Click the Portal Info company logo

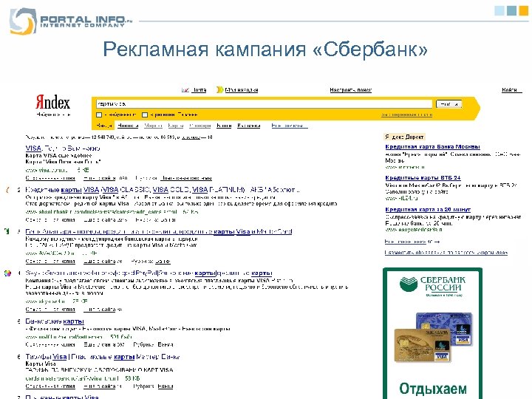point(71,21)
